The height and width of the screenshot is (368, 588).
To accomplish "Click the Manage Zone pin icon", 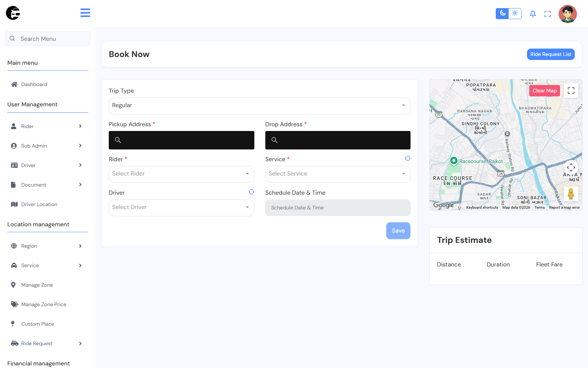I will 13,285.
